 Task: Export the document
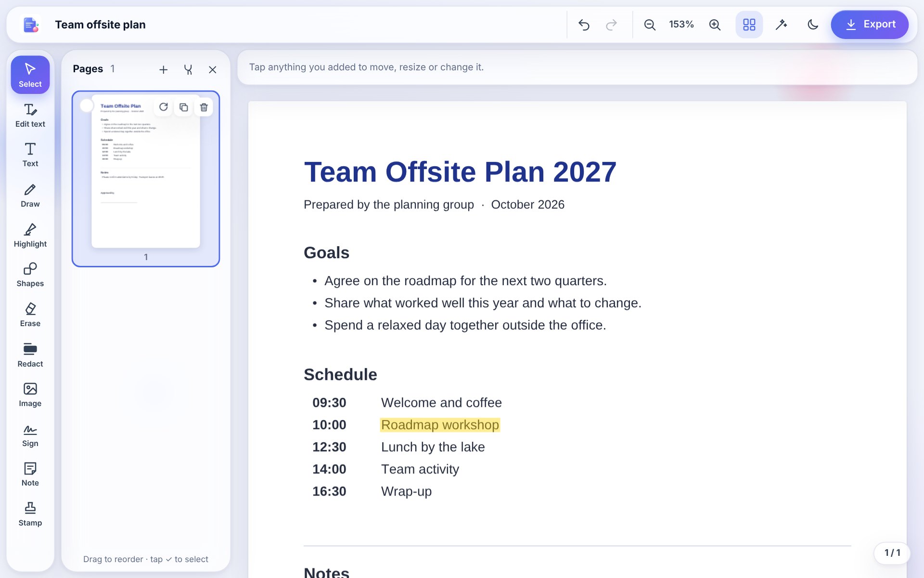click(x=870, y=25)
